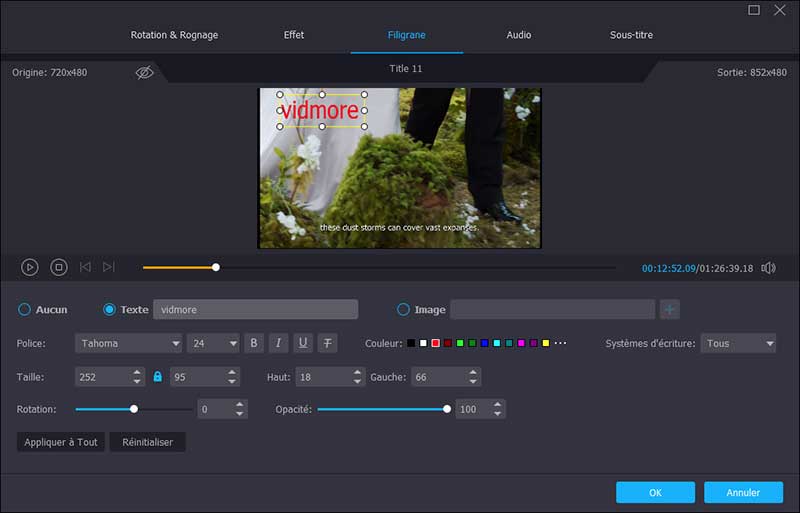Select the Image watermark radio button
The height and width of the screenshot is (513, 800).
(x=404, y=310)
